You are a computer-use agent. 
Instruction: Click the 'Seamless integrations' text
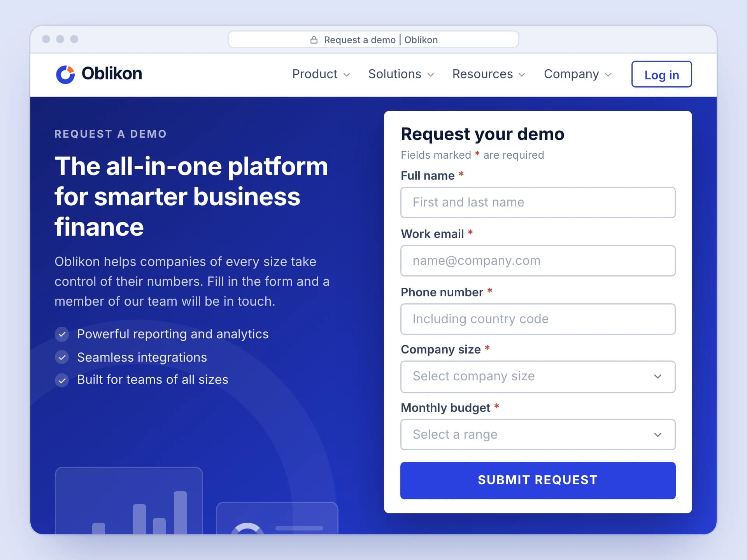(x=142, y=357)
